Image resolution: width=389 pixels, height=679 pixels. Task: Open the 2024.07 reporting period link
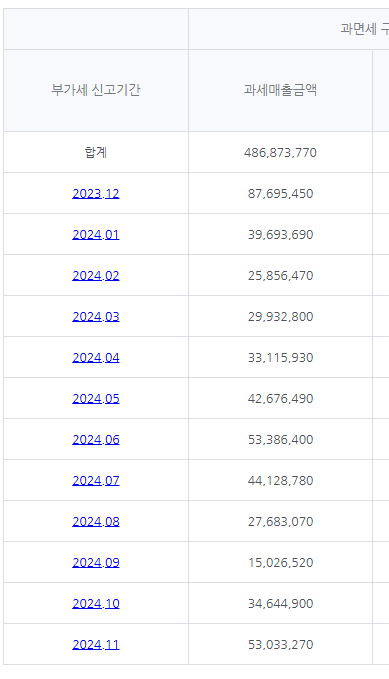click(96, 480)
